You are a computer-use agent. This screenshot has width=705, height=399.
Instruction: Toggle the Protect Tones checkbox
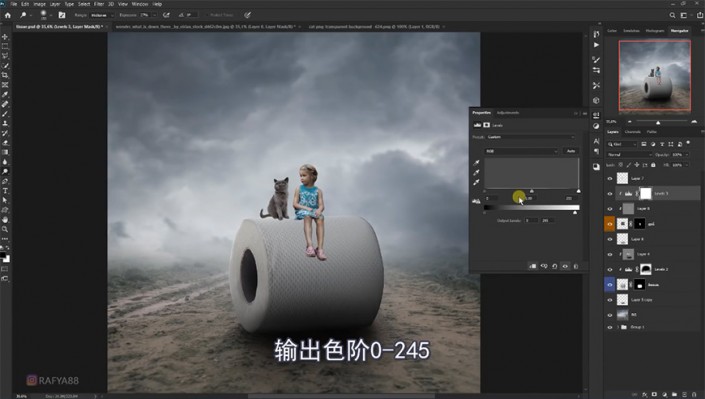[x=206, y=15]
